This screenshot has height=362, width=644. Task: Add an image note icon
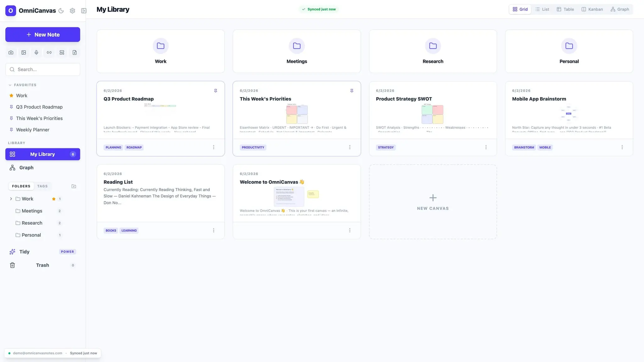24,52
